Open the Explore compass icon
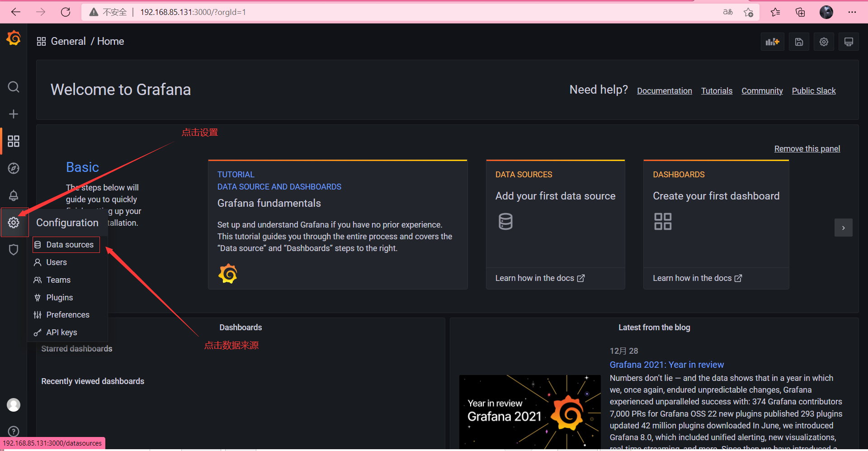The height and width of the screenshot is (451, 868). point(14,168)
